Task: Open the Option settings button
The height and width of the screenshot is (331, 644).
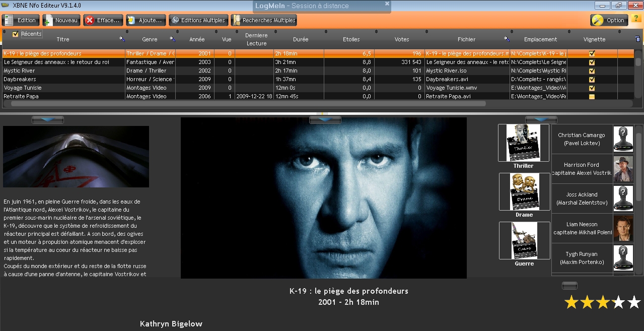Action: point(609,20)
